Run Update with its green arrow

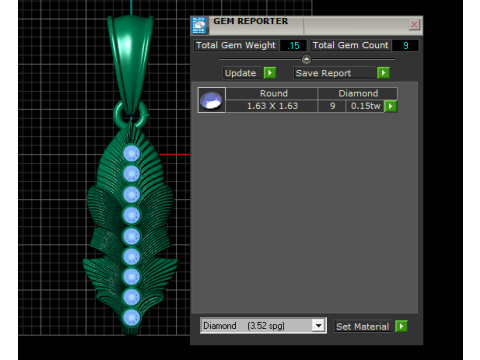pos(270,73)
